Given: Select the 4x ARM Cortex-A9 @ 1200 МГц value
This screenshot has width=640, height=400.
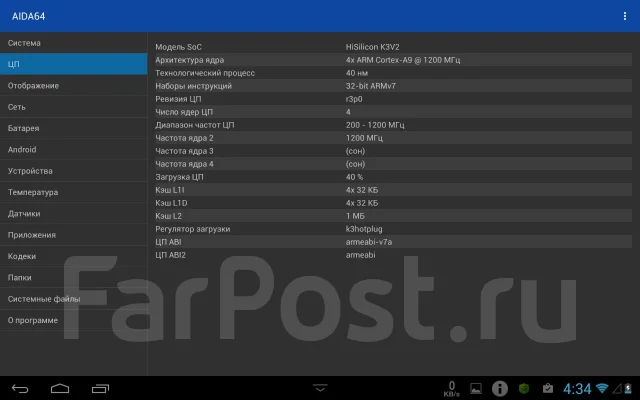Looking at the screenshot, I should (403, 60).
